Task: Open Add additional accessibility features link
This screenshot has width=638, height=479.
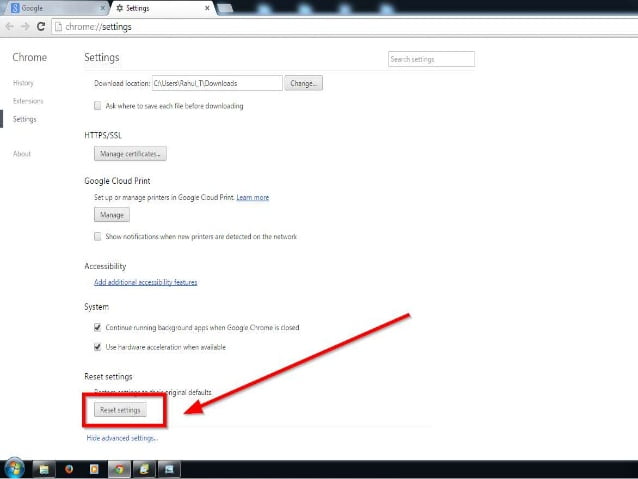Action: [146, 282]
